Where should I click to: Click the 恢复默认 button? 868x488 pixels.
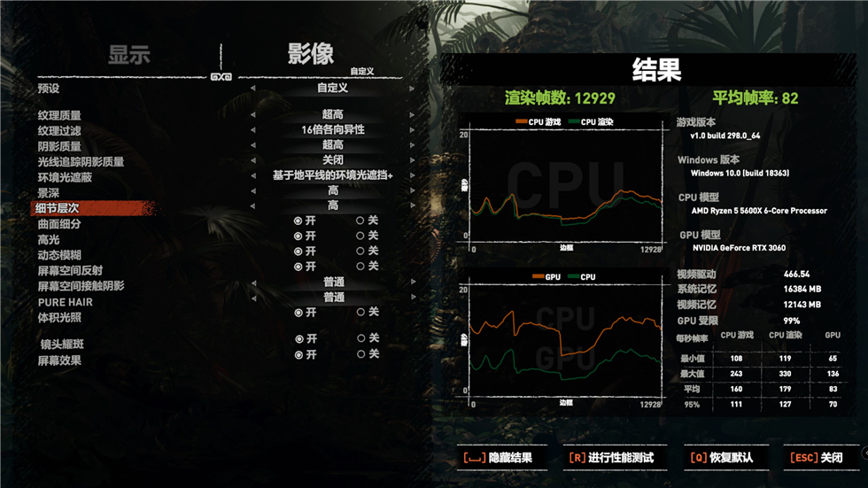(725, 458)
